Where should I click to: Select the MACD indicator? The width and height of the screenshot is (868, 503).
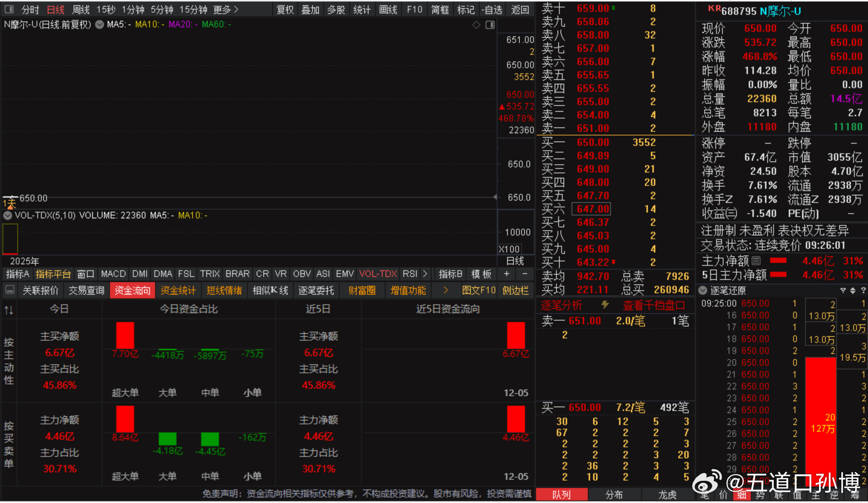pos(114,274)
